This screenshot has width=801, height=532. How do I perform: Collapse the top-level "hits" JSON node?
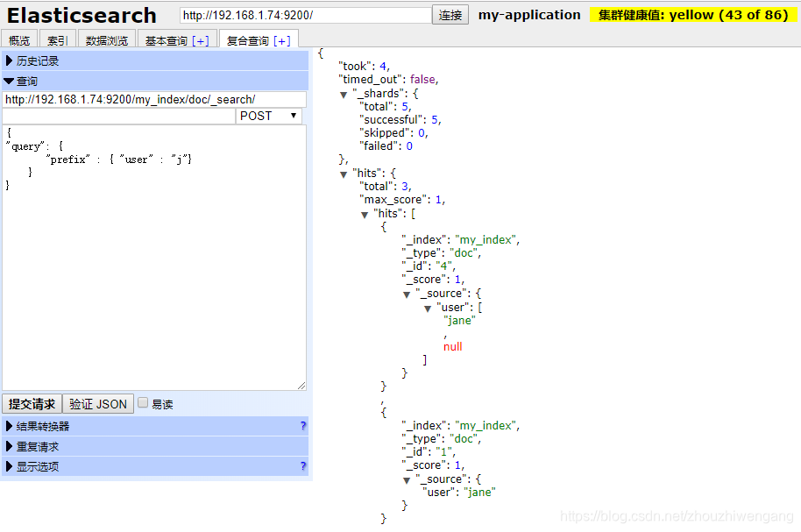(x=344, y=174)
